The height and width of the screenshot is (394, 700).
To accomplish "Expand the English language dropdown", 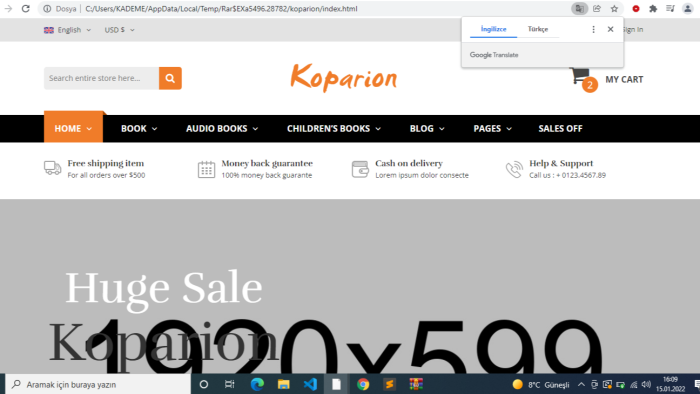I will [67, 30].
